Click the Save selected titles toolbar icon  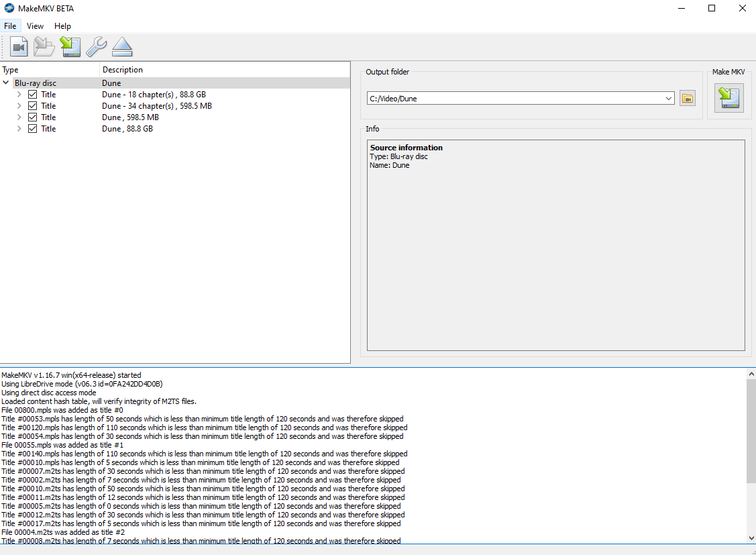(x=70, y=47)
